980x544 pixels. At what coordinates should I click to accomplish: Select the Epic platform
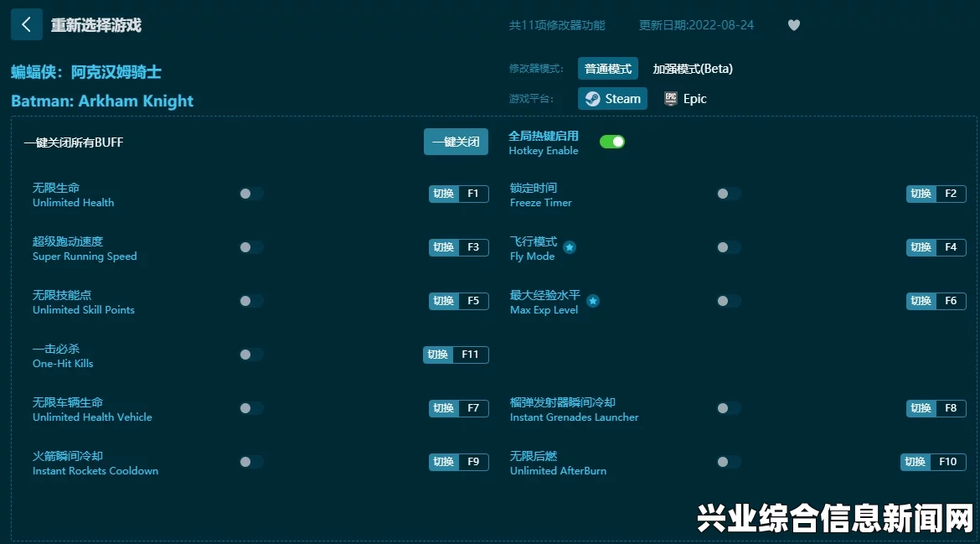coord(686,99)
